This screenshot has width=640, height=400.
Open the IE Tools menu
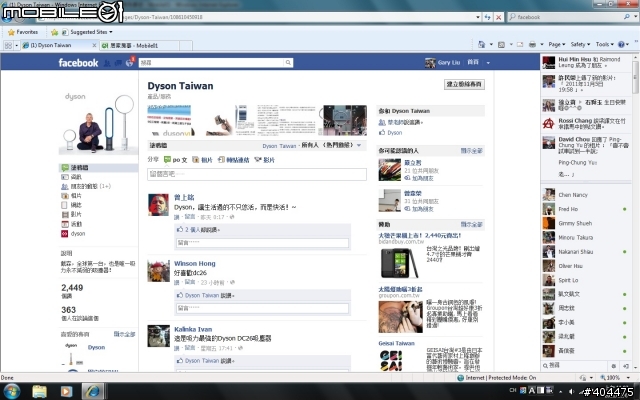click(x=604, y=44)
